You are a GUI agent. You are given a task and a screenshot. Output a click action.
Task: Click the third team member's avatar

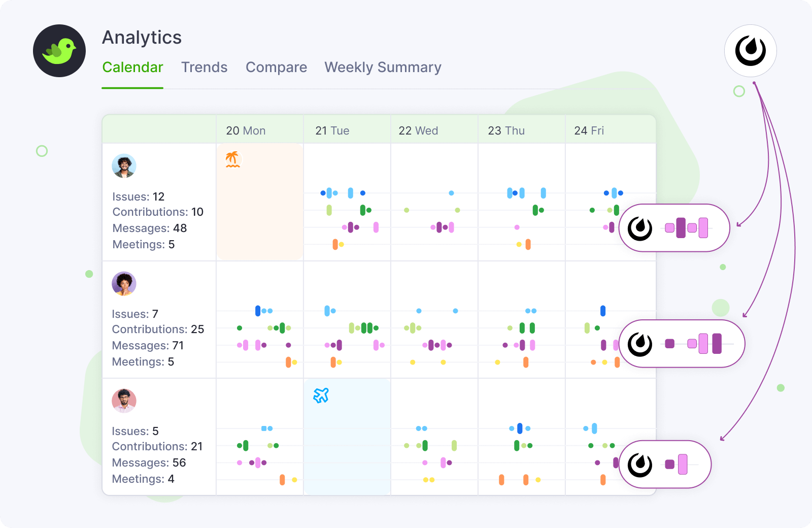point(124,401)
